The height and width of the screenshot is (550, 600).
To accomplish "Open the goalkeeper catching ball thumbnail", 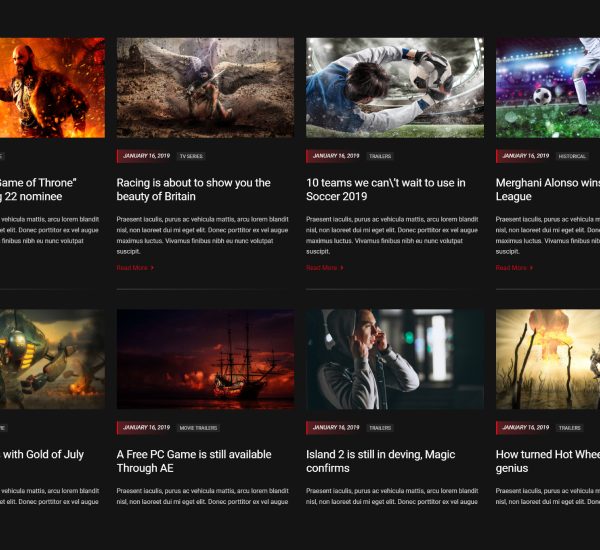I will (395, 88).
